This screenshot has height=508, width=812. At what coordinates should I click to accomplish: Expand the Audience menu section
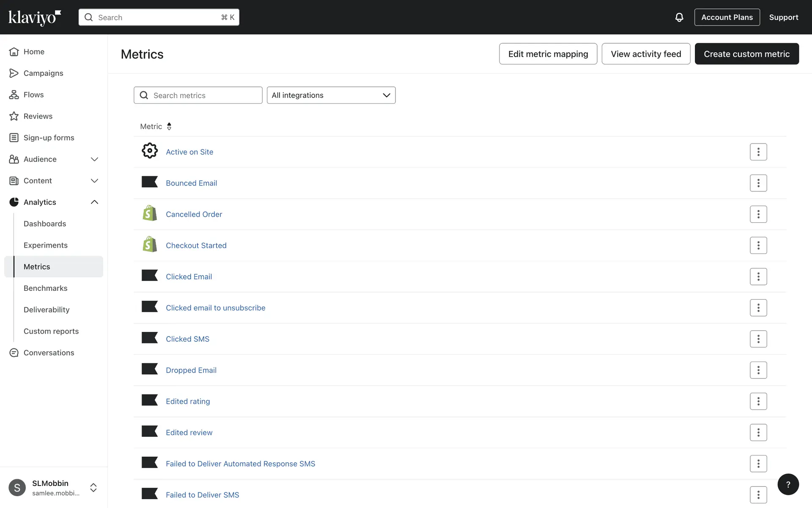point(94,159)
